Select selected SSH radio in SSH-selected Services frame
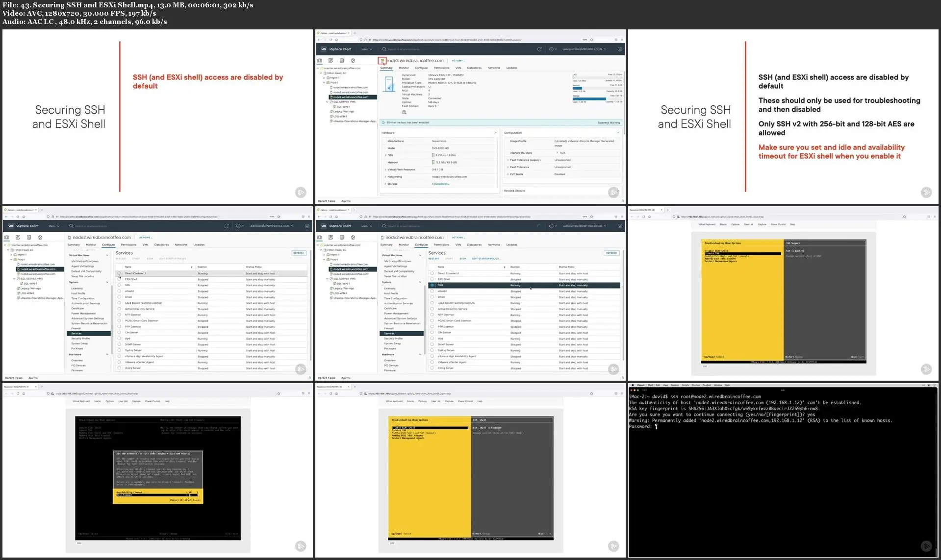Screen dimensions: 941x560 pos(432,285)
